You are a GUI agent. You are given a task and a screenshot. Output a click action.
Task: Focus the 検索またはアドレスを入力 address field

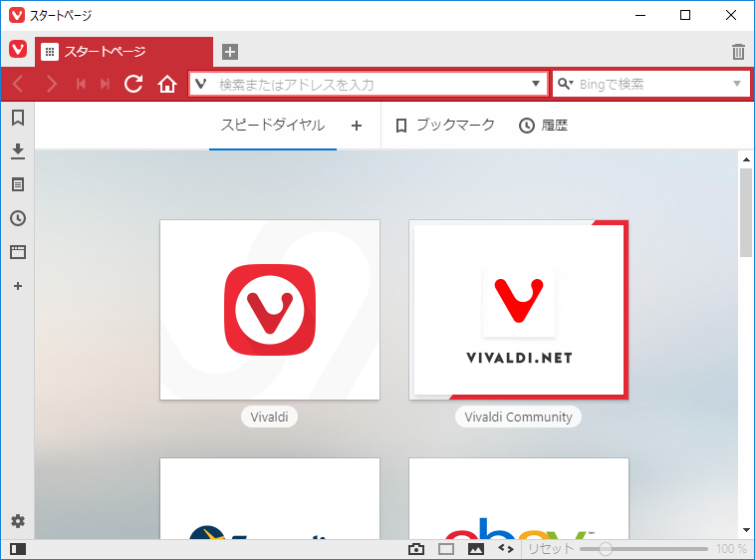point(369,85)
